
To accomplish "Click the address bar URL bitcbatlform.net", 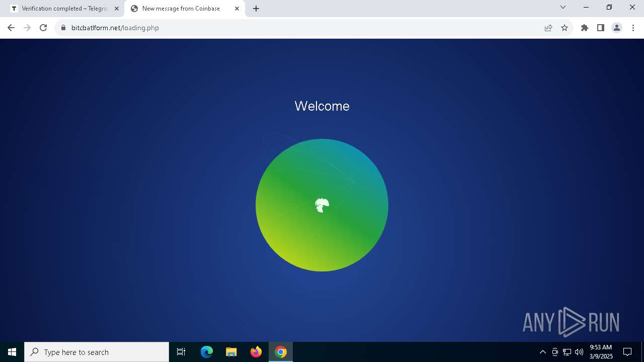I will pyautogui.click(x=115, y=28).
